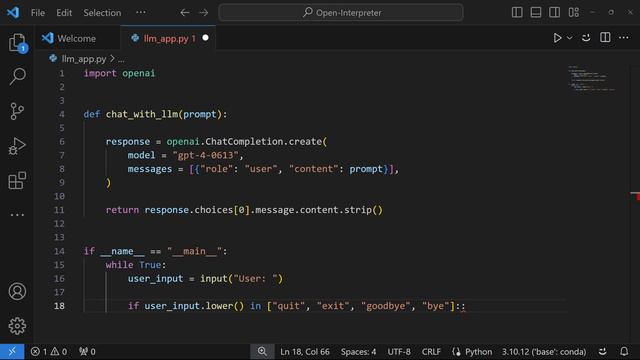640x360 pixels.
Task: Go to line via Ln 18, Col 66
Action: point(305,351)
